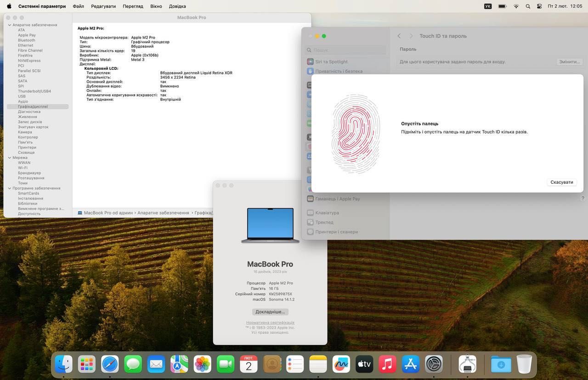Screen dimensions: 588x380
Task: Open the Notes app in the Dock
Action: pos(318,364)
